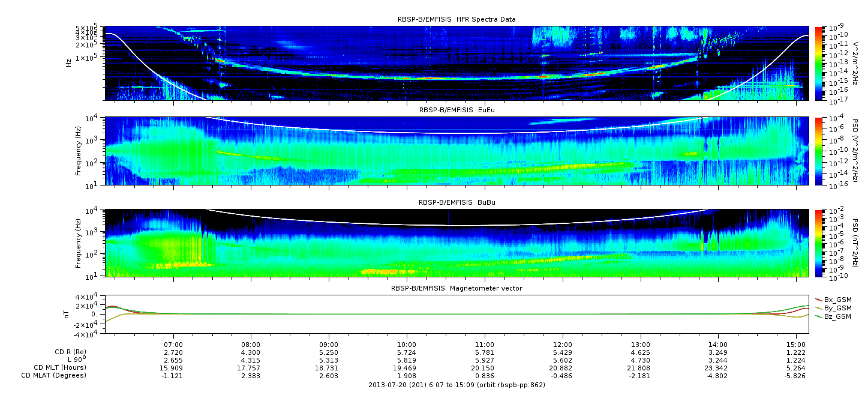Select the By_GSM legend entry
The width and height of the screenshot is (868, 395).
click(837, 308)
